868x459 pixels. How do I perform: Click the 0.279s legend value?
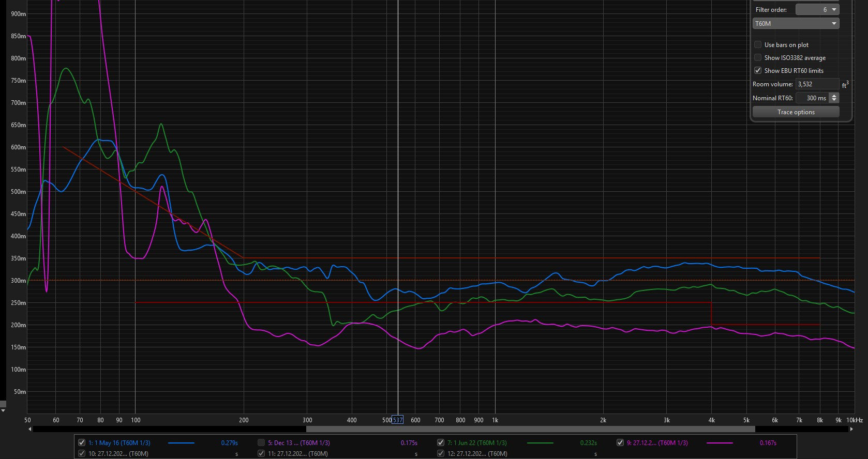pyautogui.click(x=230, y=443)
